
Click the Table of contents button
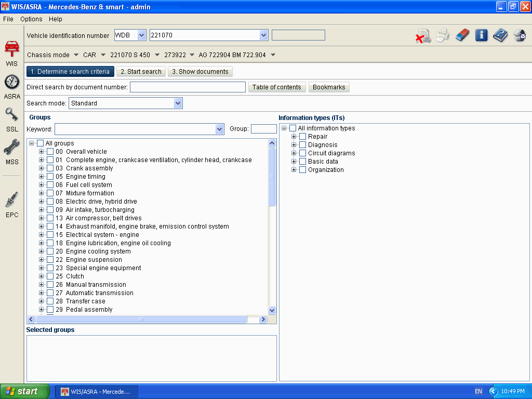(x=276, y=87)
